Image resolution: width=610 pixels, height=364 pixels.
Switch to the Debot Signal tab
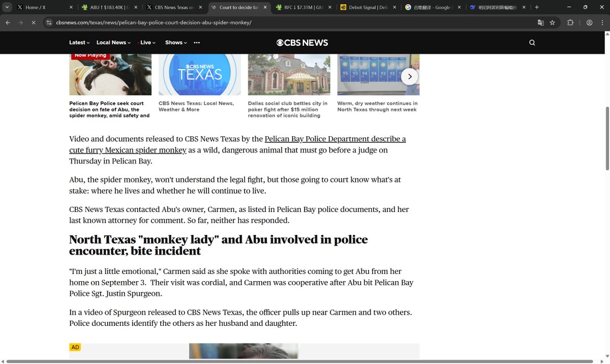tap(368, 8)
